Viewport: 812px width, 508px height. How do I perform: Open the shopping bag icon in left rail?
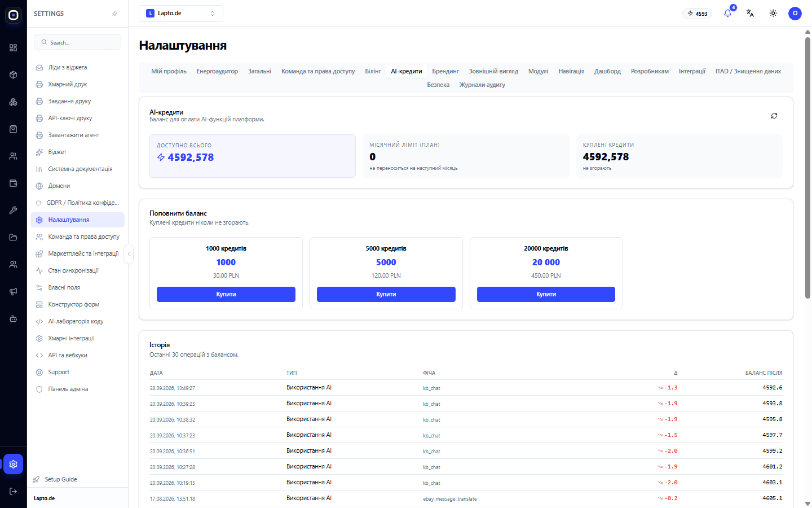(x=14, y=129)
